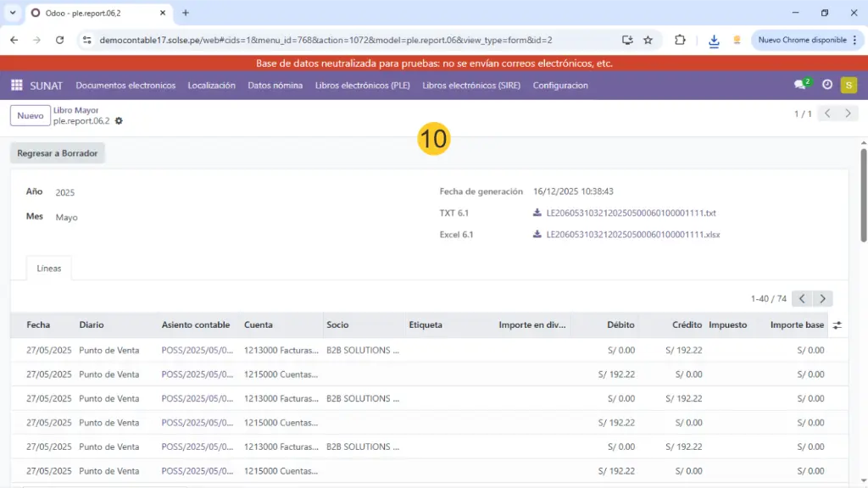Switch to the Líneas tab
The image size is (868, 488).
(49, 268)
